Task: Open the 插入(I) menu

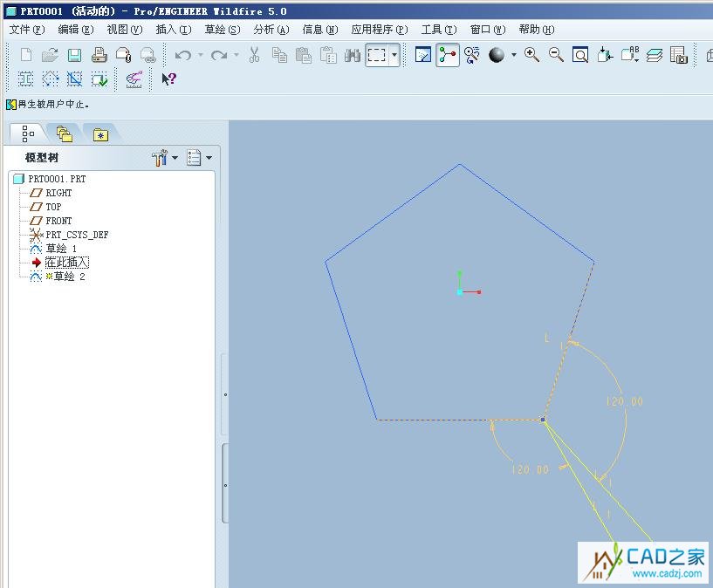Action: (x=174, y=30)
